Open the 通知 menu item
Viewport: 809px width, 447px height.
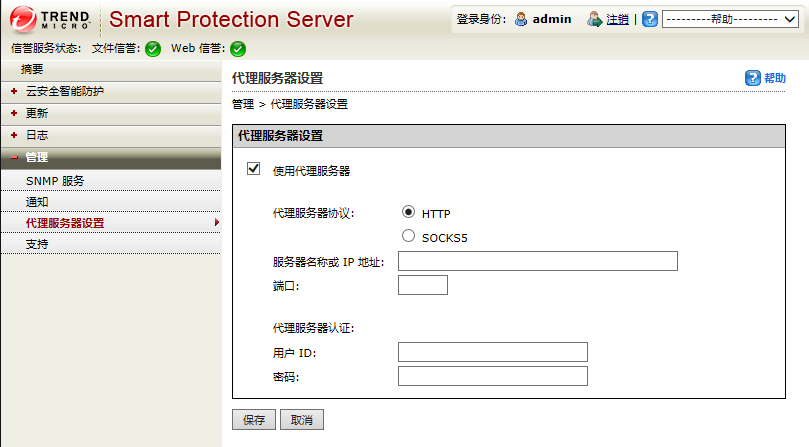pyautogui.click(x=37, y=202)
